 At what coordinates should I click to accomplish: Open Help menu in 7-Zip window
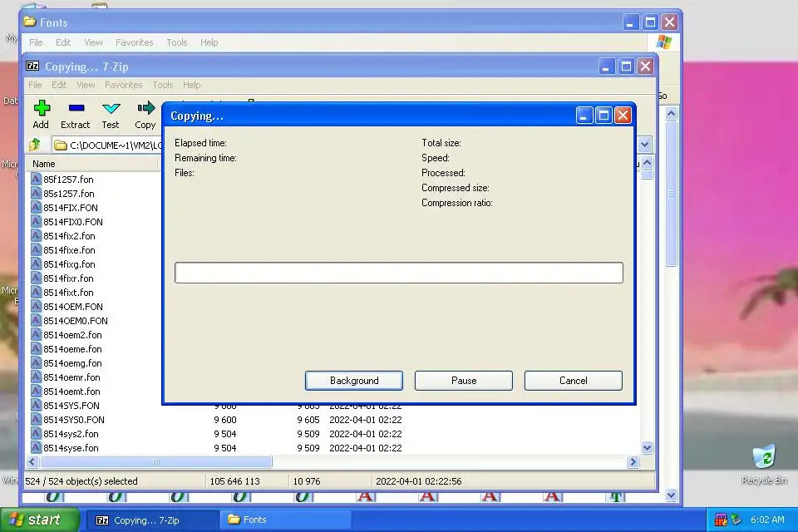click(192, 85)
